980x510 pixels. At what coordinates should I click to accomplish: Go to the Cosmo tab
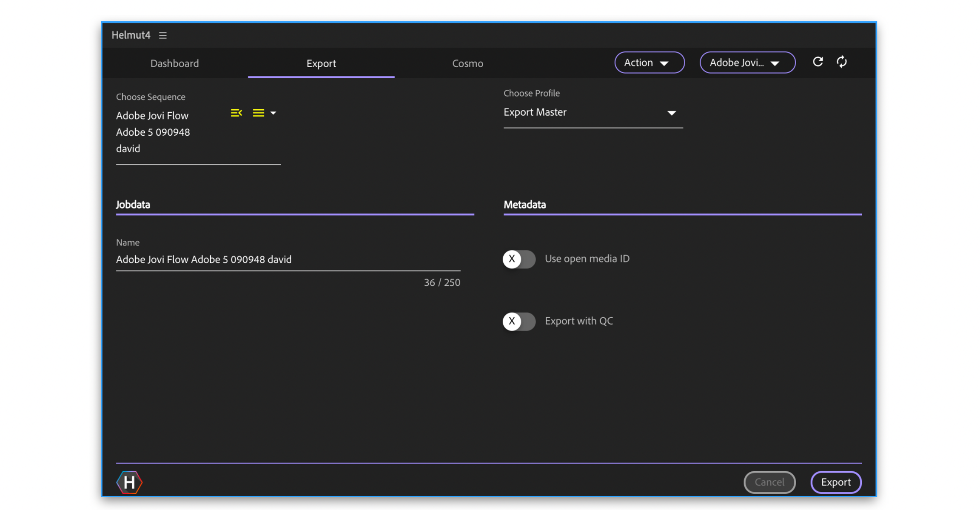click(x=467, y=63)
